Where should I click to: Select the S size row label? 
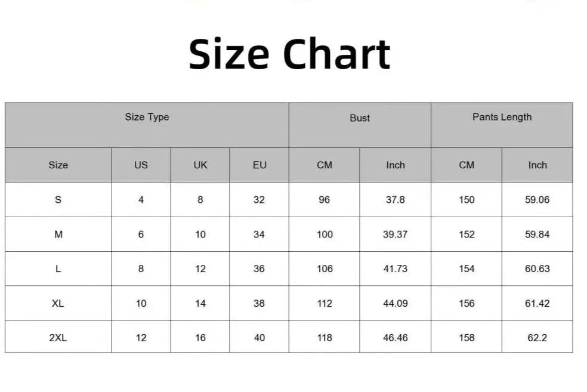pyautogui.click(x=58, y=200)
